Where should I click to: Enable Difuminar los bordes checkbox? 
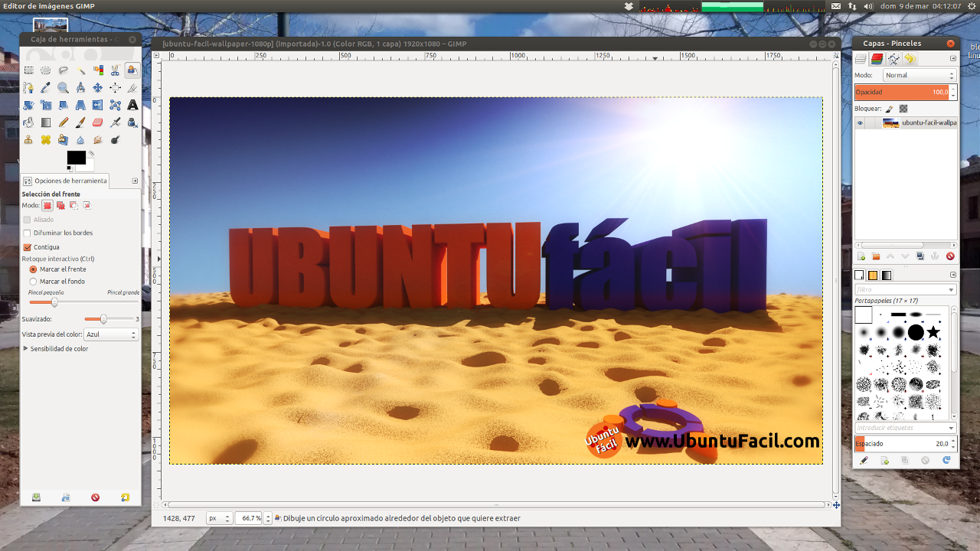[x=28, y=233]
